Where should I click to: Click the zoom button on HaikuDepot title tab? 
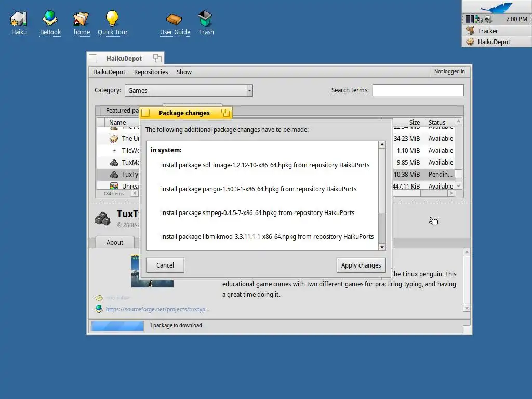click(157, 58)
